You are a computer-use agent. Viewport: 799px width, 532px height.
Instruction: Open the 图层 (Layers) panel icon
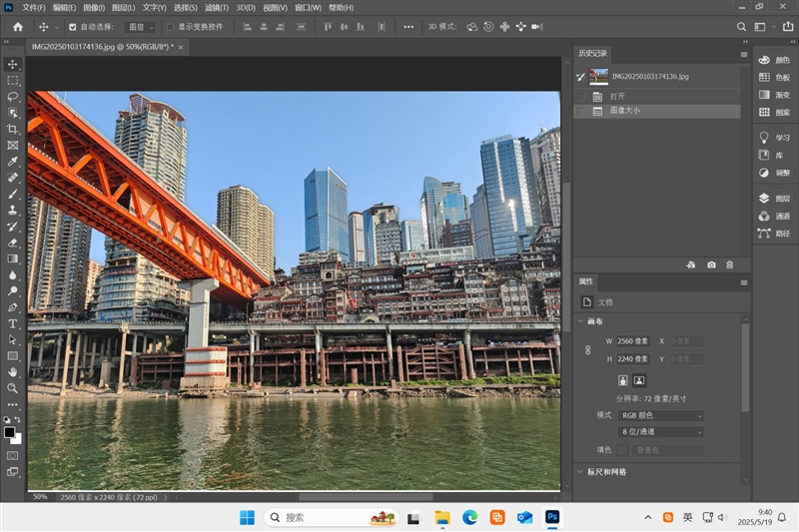coord(774,199)
